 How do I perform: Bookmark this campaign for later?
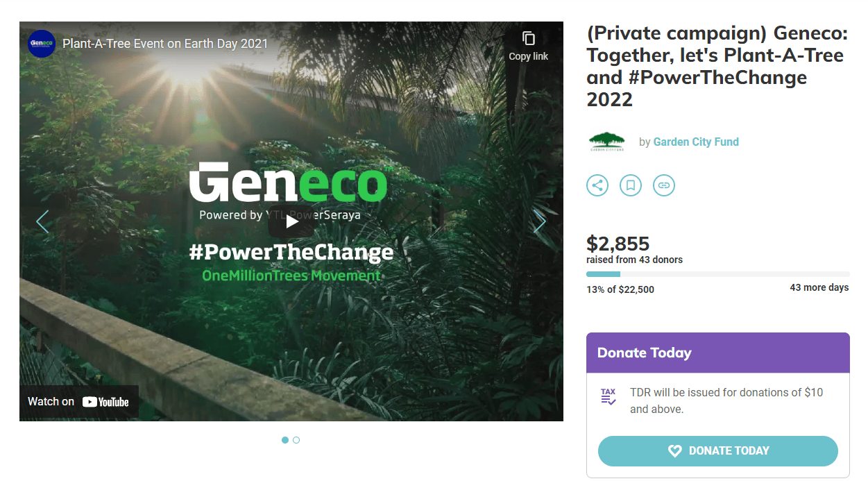pyautogui.click(x=630, y=185)
